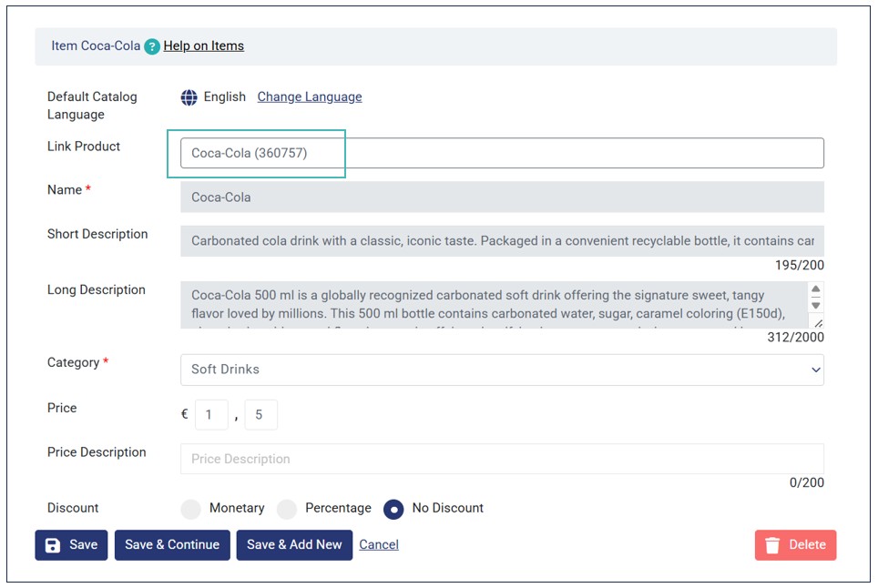Click the Link Product field with Coca-Cola (360757)
The height and width of the screenshot is (588, 878).
point(502,153)
